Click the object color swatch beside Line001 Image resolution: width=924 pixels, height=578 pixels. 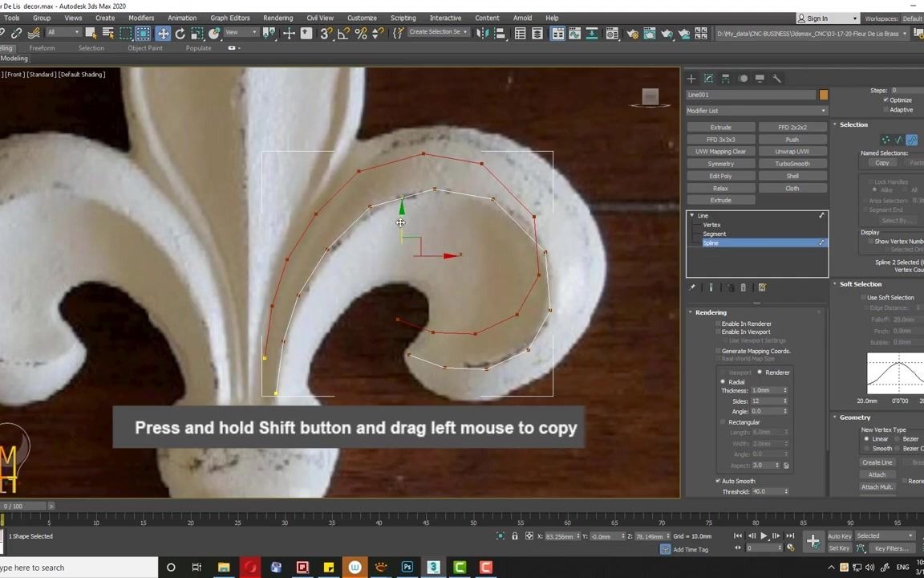coord(823,95)
